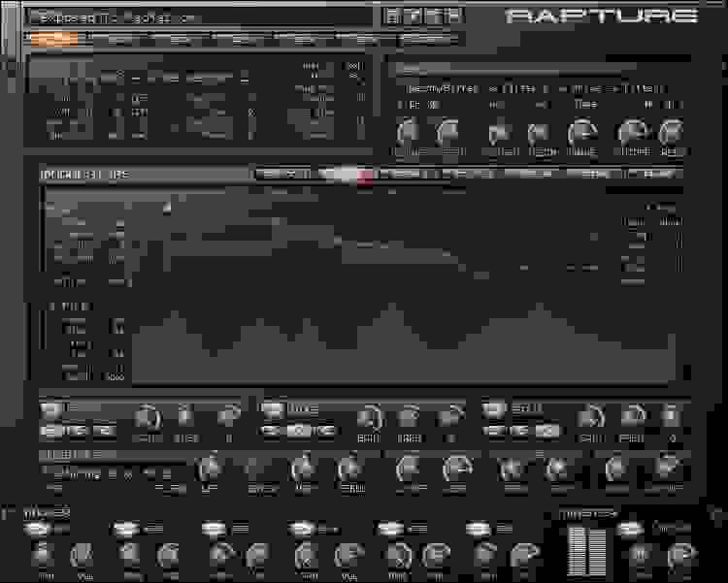Select high-shelf filter shape for third EQ band
The image size is (728, 583).
tap(550, 430)
